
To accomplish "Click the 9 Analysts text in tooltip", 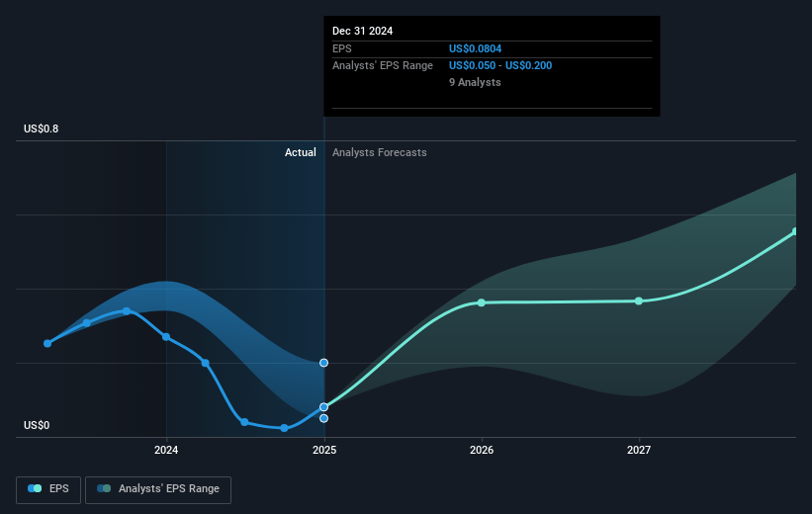I will [x=475, y=82].
